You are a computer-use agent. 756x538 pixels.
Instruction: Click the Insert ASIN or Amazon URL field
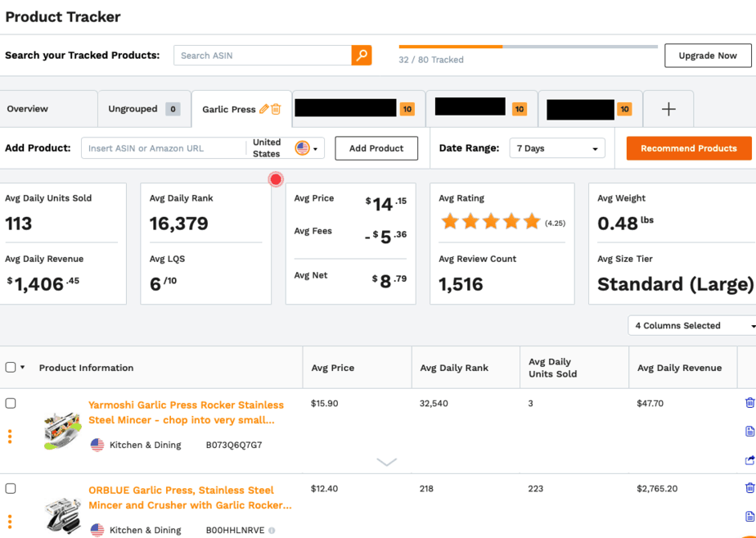point(164,148)
